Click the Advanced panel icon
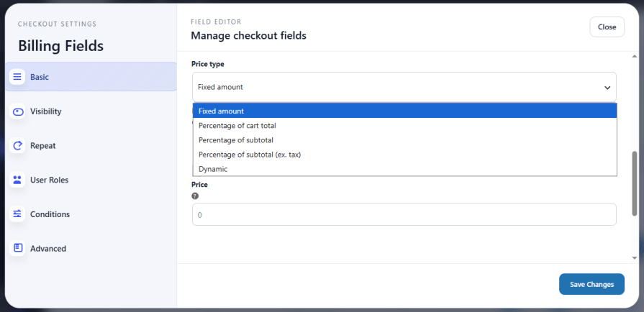Viewport: 644px width, 312px height. 17,248
